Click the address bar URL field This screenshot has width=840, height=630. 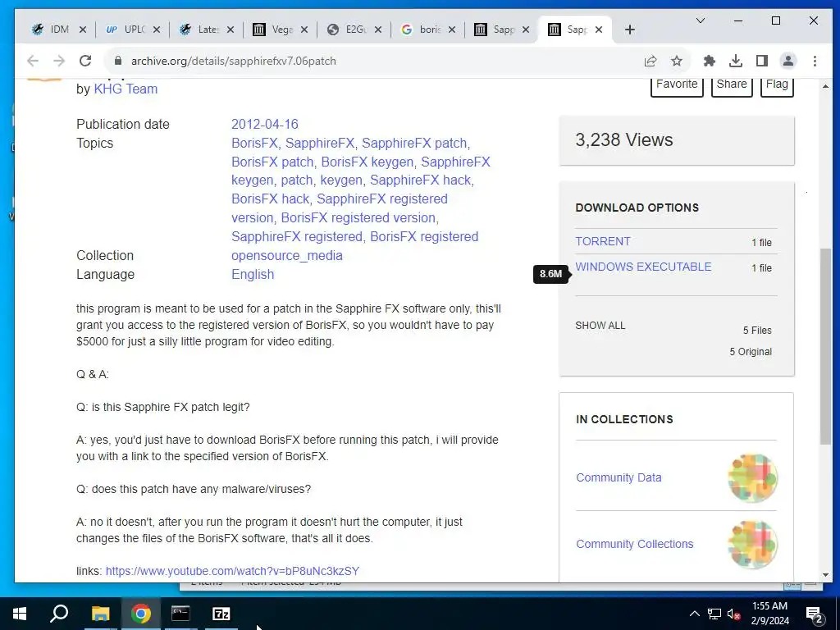point(375,61)
